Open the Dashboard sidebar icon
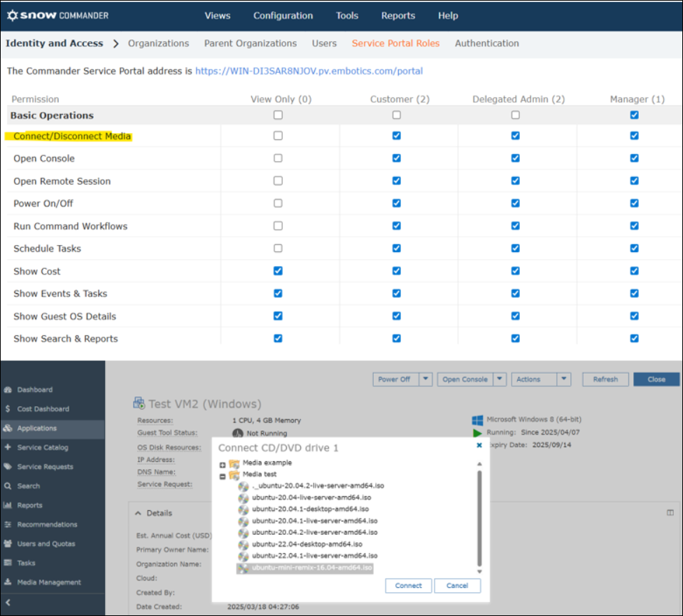Screen dimensions: 683x616 (8, 389)
